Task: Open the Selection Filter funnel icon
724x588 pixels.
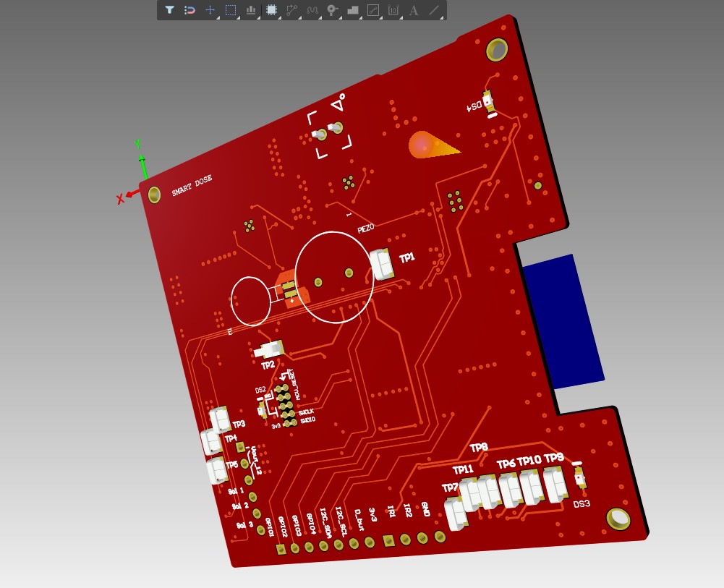Action: [x=169, y=9]
